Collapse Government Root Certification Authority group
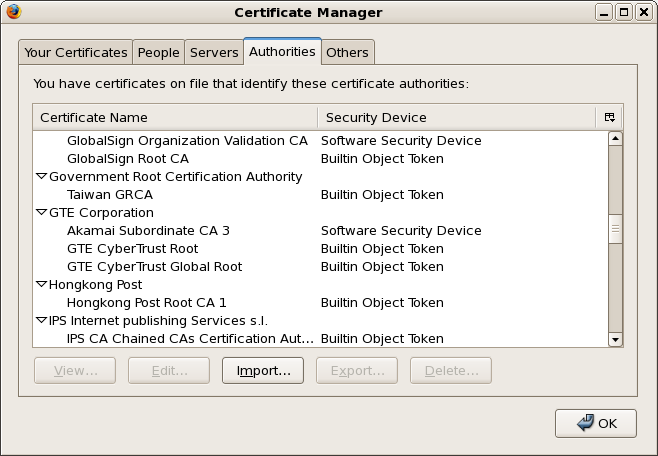This screenshot has height=456, width=658. (41, 177)
